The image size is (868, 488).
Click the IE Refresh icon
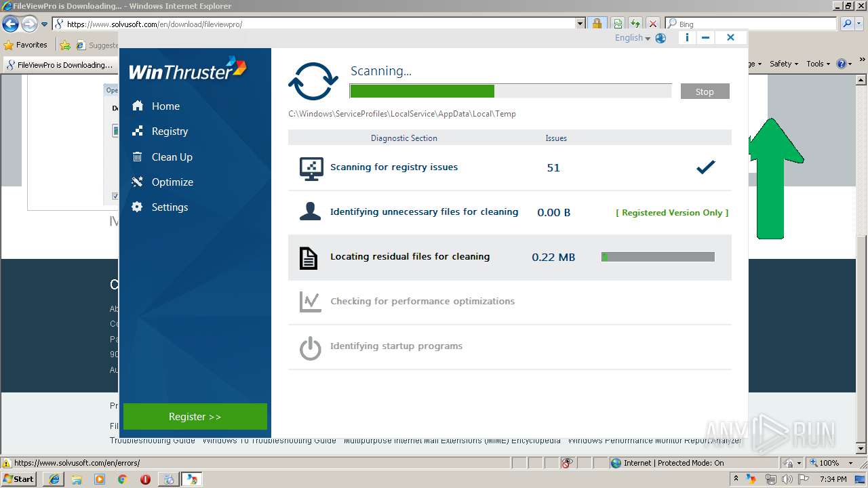(x=635, y=24)
